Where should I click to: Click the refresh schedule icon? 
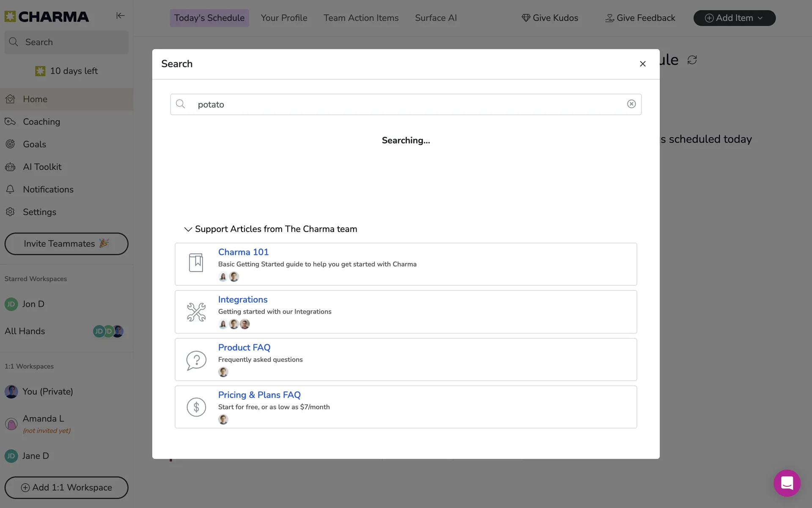[x=692, y=60]
